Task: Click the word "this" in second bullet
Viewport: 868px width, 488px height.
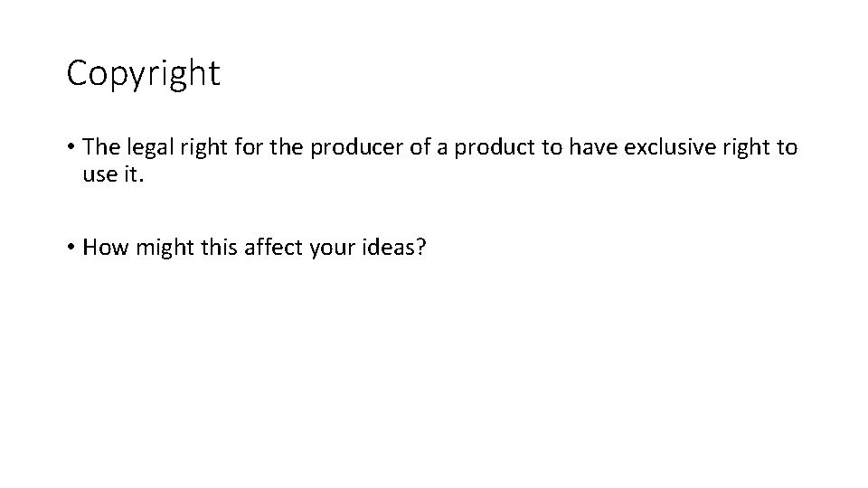Action: coord(219,247)
